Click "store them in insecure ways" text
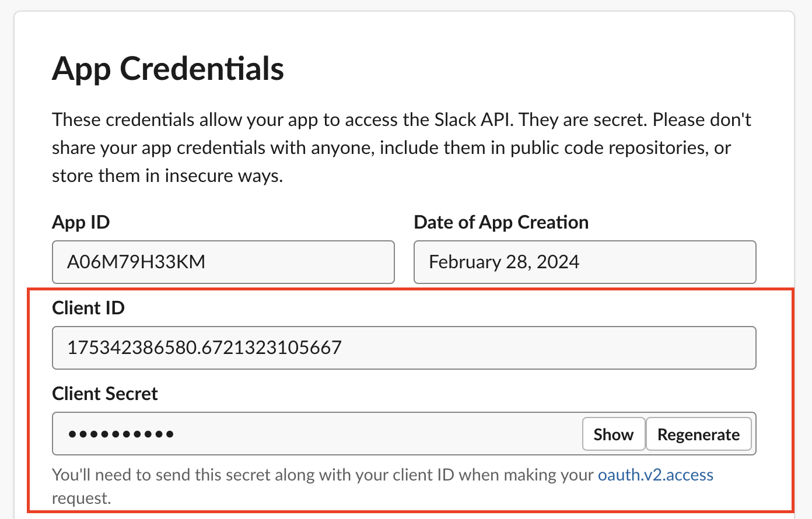The width and height of the screenshot is (812, 519). click(167, 176)
